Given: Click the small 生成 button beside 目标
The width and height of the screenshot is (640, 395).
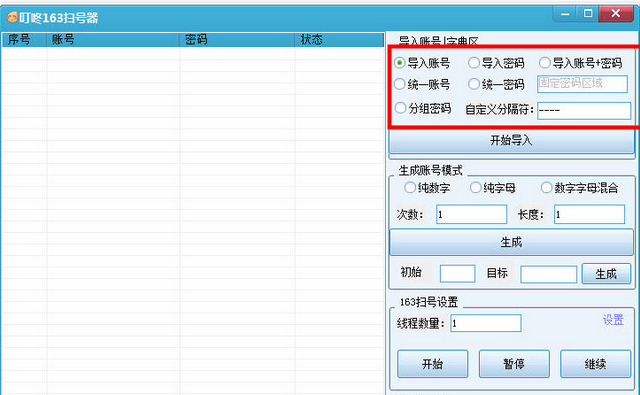Looking at the screenshot, I should (606, 274).
